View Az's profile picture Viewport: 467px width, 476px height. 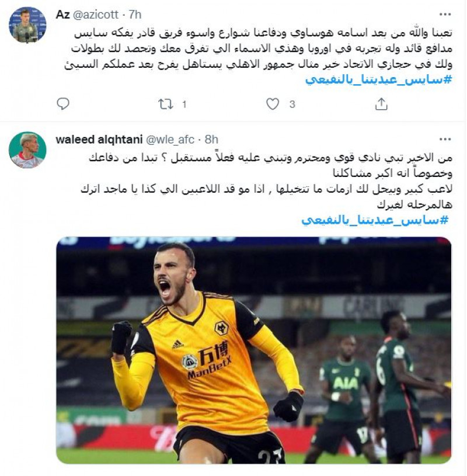27,25
